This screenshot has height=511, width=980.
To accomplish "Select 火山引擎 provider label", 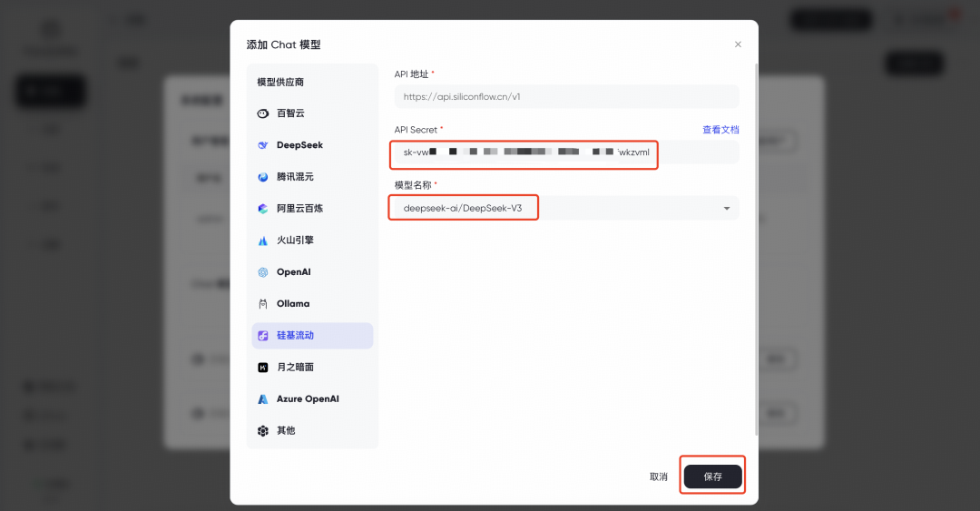I will [295, 241].
